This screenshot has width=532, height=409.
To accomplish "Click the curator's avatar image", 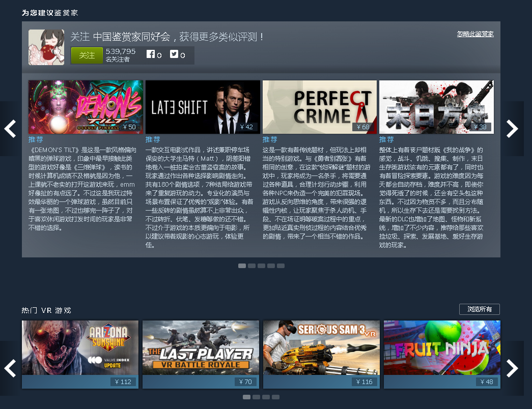I will pos(46,47).
